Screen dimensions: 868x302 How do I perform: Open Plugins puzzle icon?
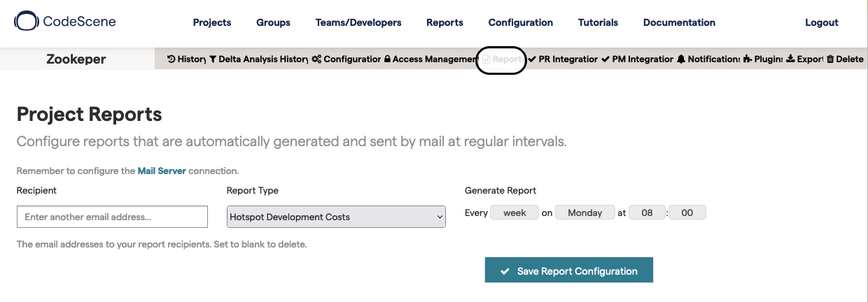click(748, 59)
